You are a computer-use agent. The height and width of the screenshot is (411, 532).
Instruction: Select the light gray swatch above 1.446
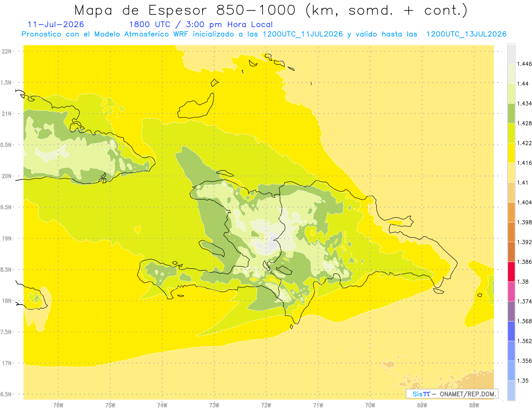tap(511, 54)
